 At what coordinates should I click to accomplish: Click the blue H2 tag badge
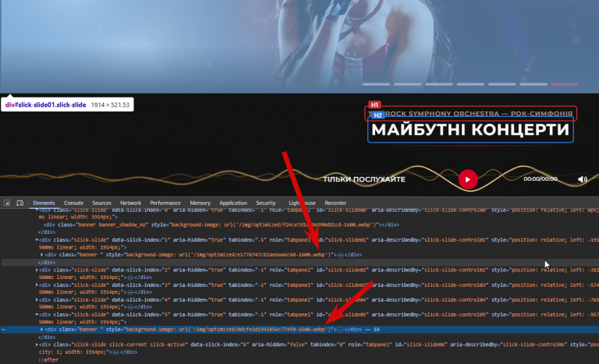tap(377, 115)
